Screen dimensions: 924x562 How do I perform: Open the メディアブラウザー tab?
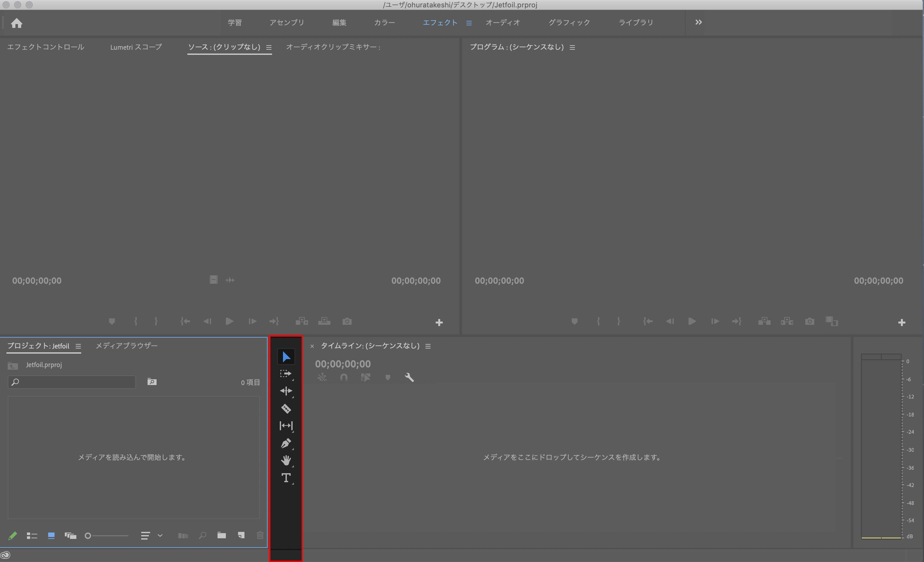tap(127, 346)
